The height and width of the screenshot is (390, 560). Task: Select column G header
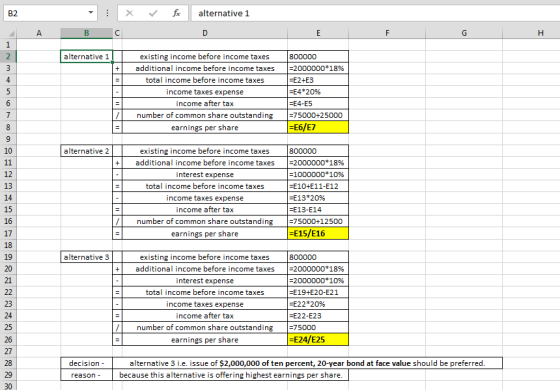464,33
